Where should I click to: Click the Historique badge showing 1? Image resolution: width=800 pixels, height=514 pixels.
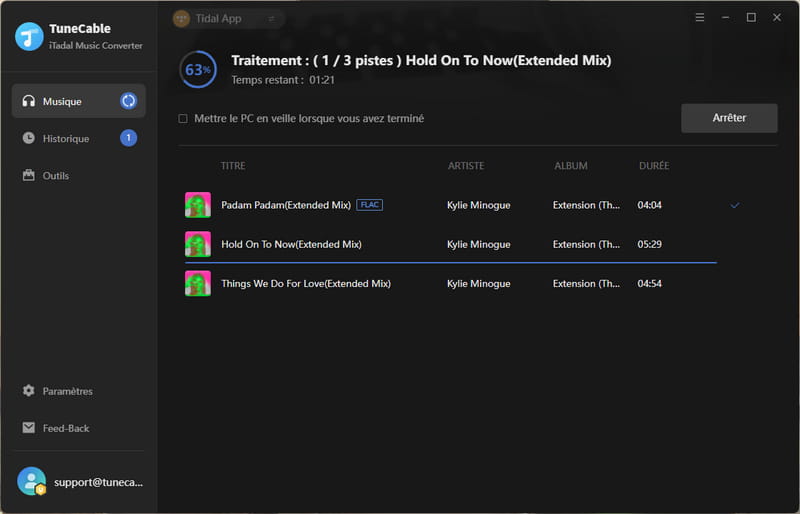pyautogui.click(x=129, y=138)
